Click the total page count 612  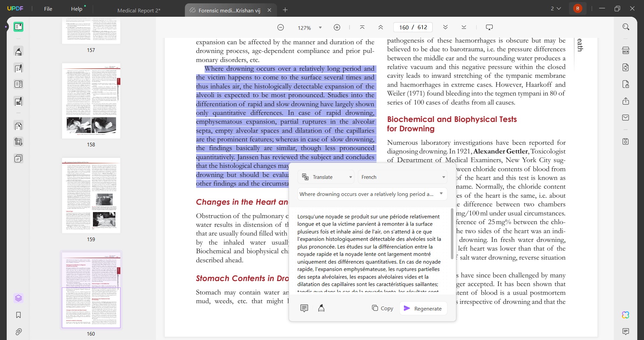click(x=422, y=27)
